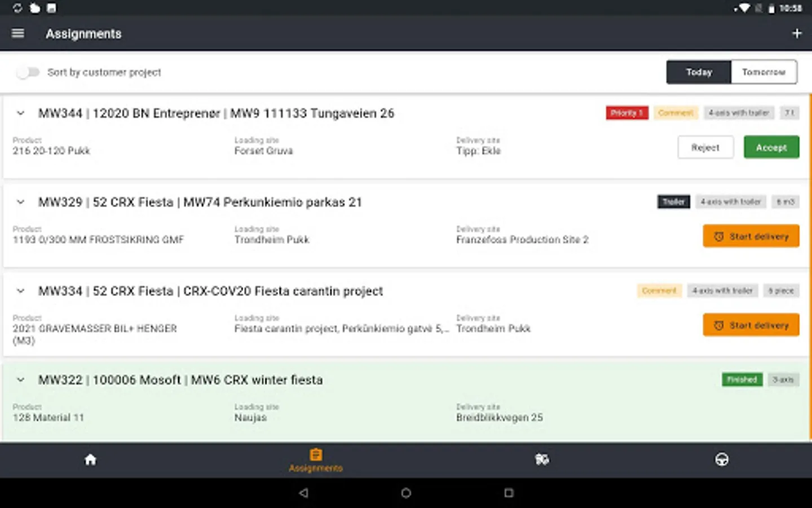Keep Today selected in the date switcher

click(699, 72)
